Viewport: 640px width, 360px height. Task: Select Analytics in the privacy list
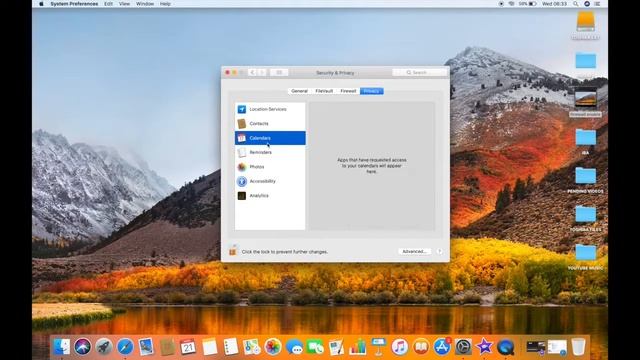[x=270, y=196]
